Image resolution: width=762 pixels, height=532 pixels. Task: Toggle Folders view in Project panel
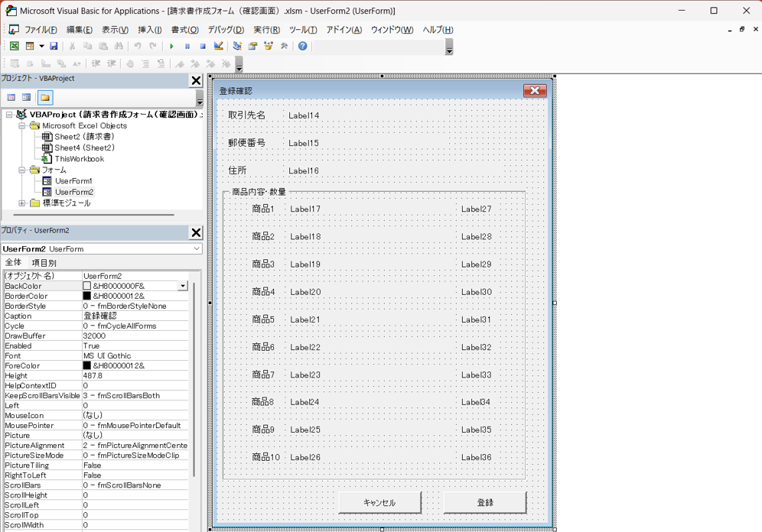point(45,98)
